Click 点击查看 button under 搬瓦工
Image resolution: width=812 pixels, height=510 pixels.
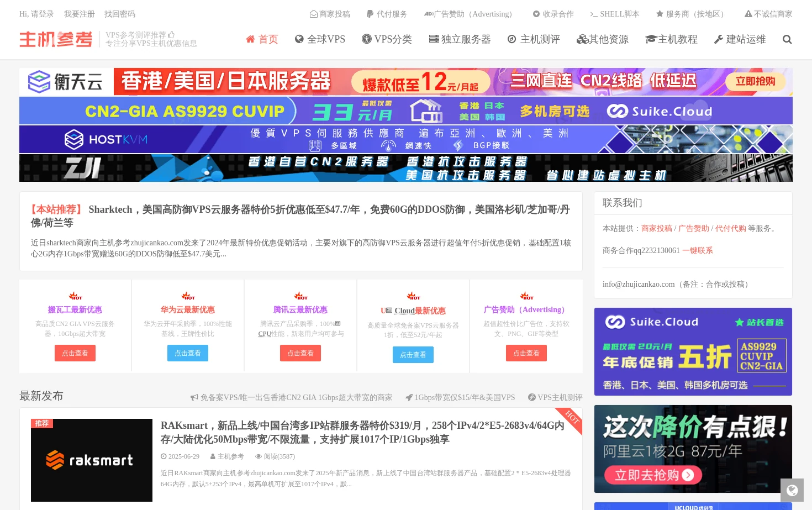[x=75, y=353]
